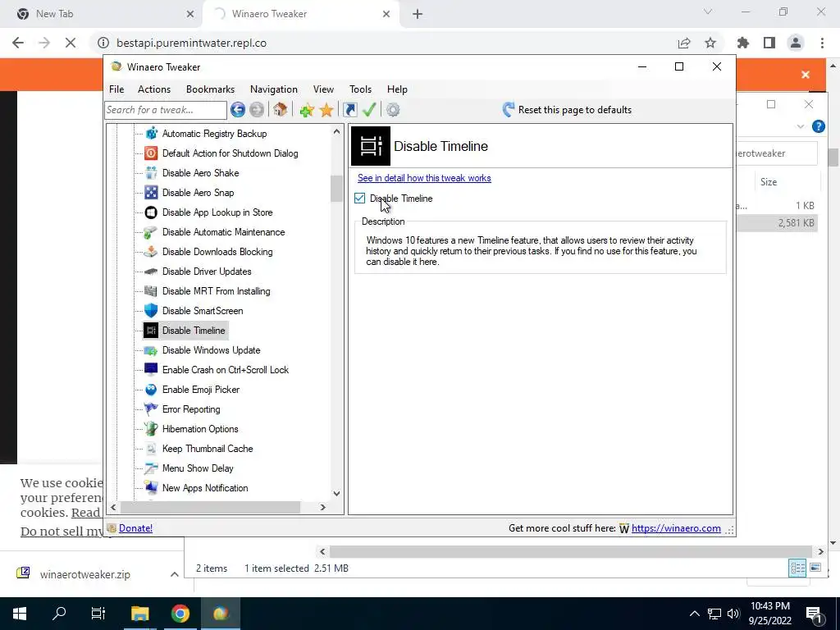
Task: Open the https://winaero.com link
Action: tap(676, 528)
